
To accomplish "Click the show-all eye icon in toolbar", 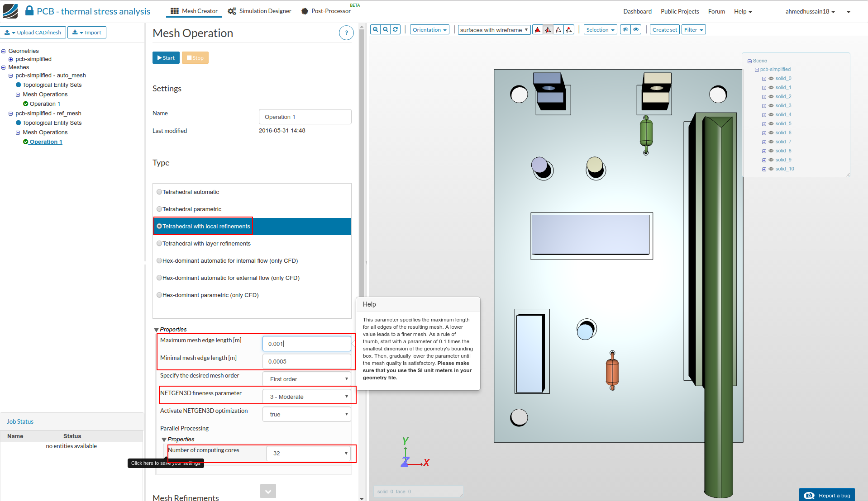I will [x=636, y=30].
